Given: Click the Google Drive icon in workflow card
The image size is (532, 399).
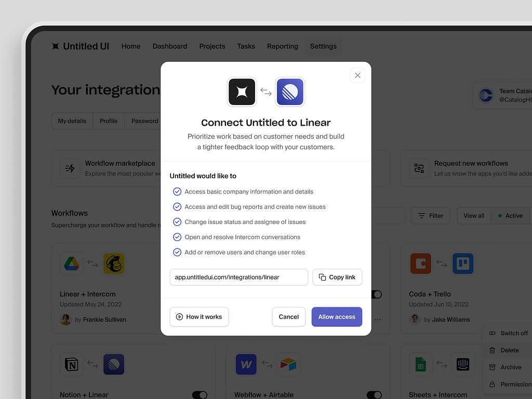Looking at the screenshot, I should coord(71,263).
